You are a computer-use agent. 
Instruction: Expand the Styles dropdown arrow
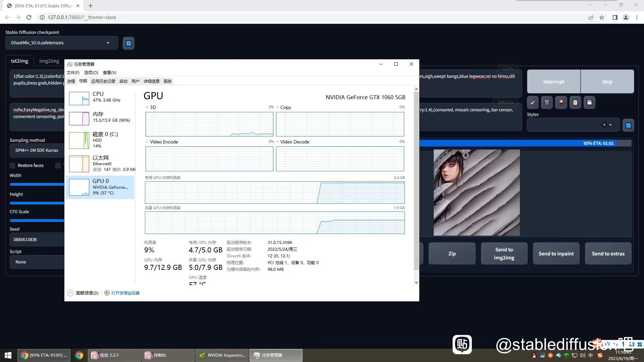pos(610,125)
